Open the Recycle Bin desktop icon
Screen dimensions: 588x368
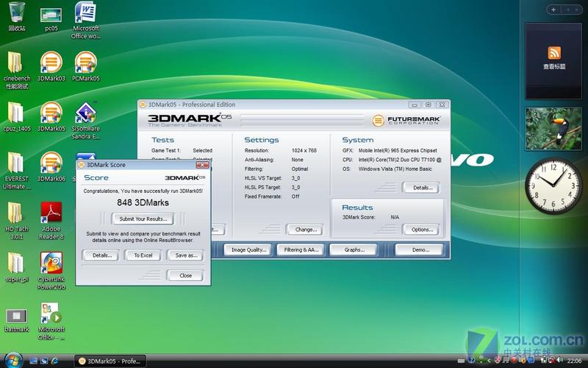(17, 16)
